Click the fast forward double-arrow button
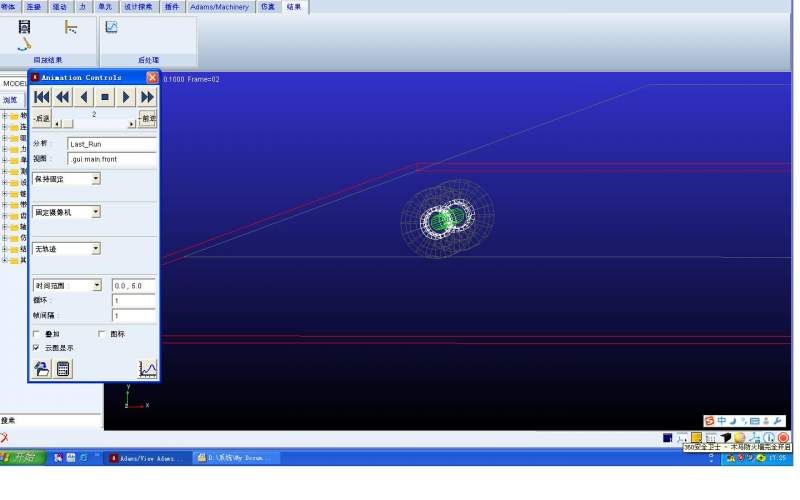 pyautogui.click(x=147, y=97)
